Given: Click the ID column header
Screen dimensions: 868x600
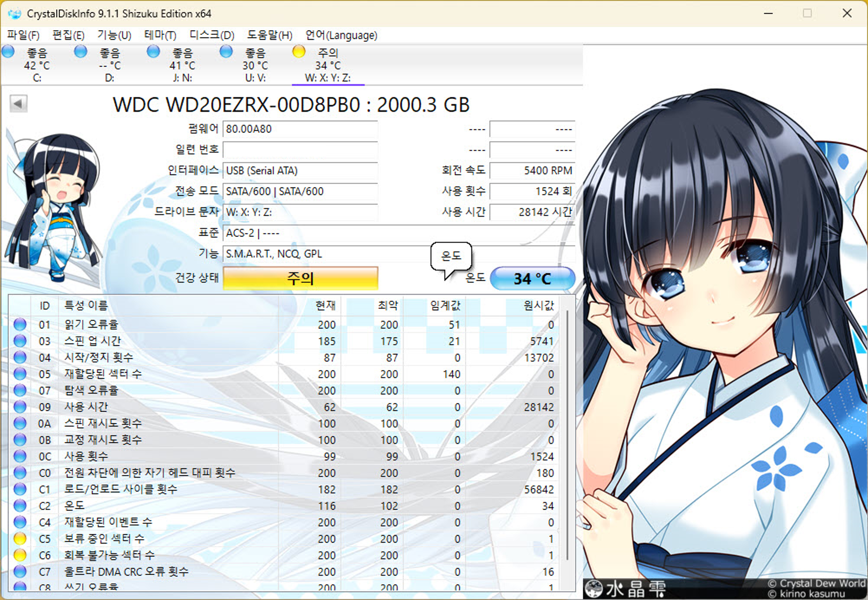Looking at the screenshot, I should click(44, 306).
